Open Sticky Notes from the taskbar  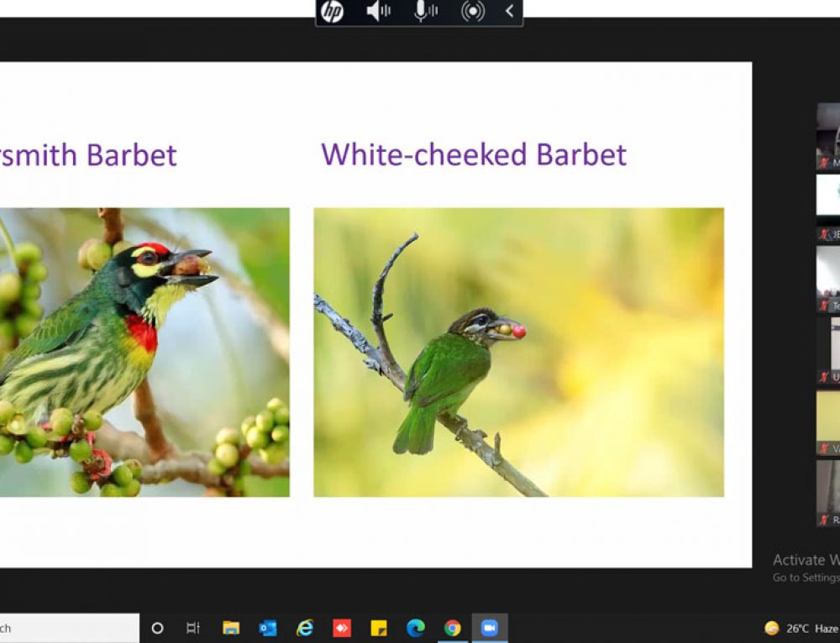pos(379,628)
